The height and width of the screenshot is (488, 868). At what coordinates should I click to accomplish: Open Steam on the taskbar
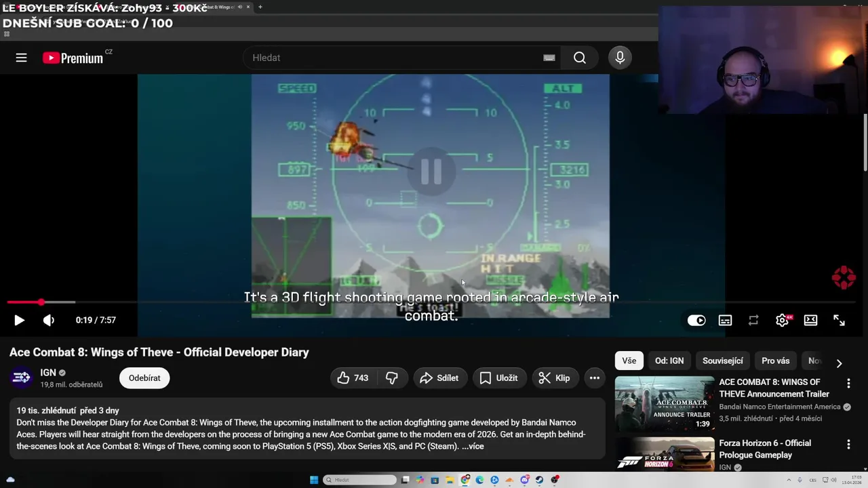(539, 480)
